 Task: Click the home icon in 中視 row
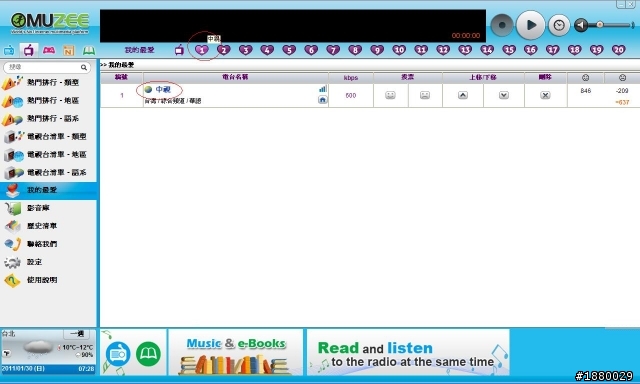point(322,100)
